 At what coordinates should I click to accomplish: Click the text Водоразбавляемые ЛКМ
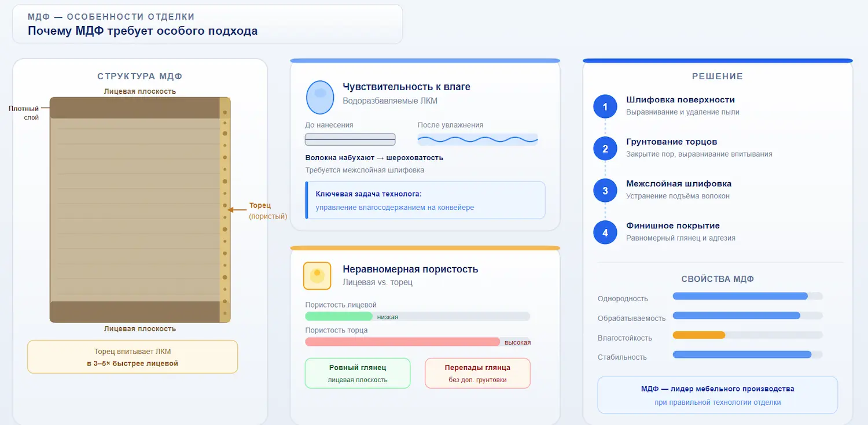390,101
